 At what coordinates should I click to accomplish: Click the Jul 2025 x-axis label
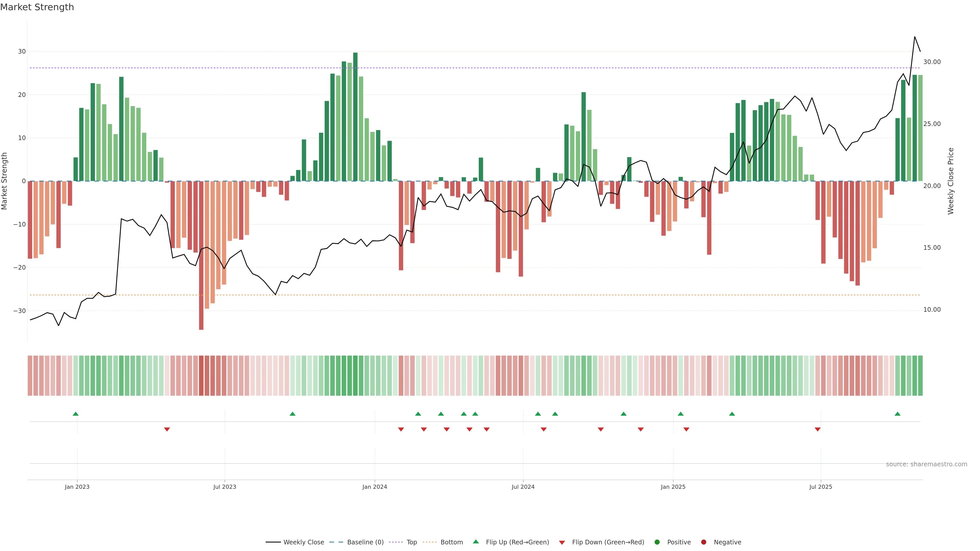[x=820, y=487]
